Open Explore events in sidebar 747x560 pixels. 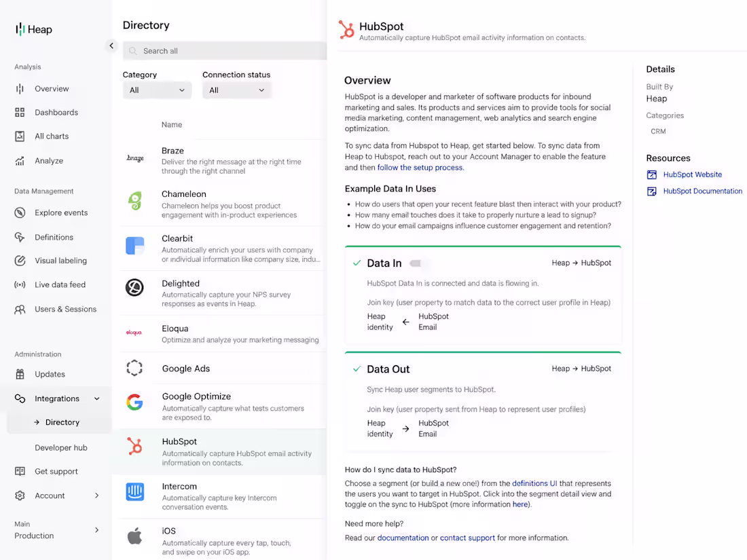[x=61, y=213]
